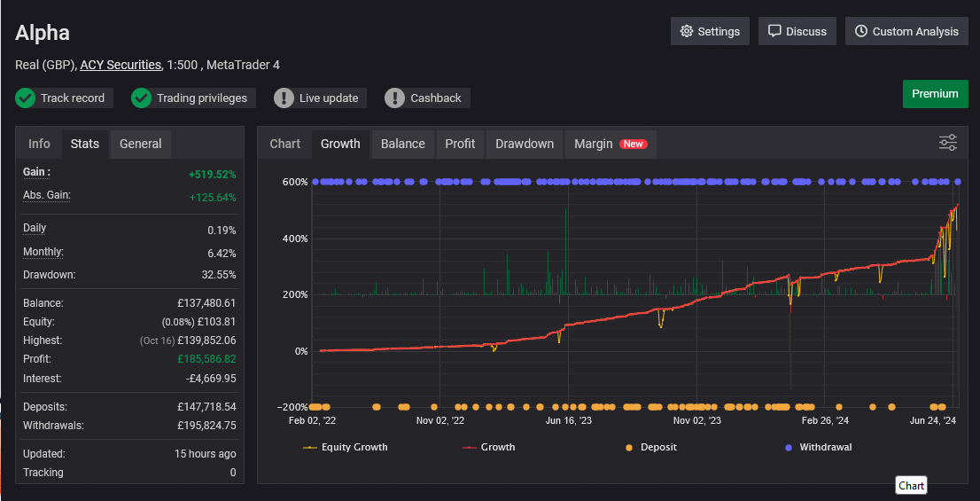Image resolution: width=980 pixels, height=501 pixels.
Task: Switch to the Info tab
Action: pos(39,144)
